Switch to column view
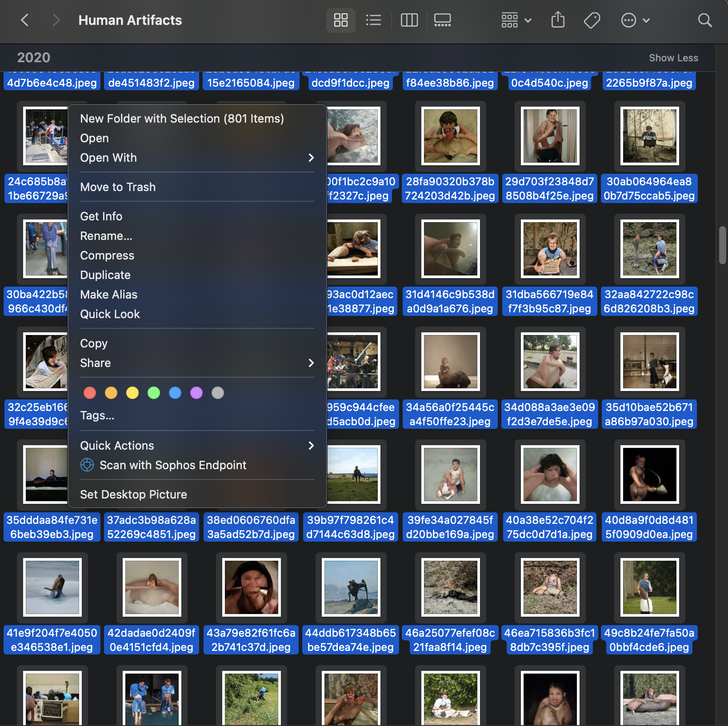Viewport: 728px width, 726px height. tap(409, 20)
